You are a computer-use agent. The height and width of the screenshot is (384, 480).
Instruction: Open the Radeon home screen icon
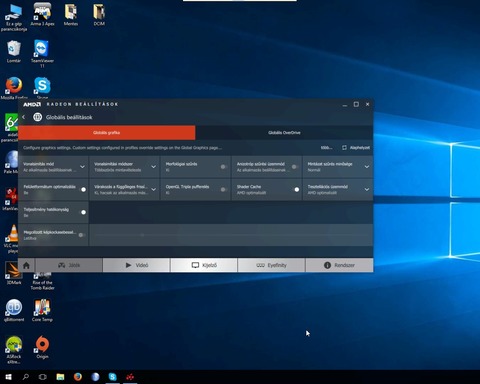point(26,265)
